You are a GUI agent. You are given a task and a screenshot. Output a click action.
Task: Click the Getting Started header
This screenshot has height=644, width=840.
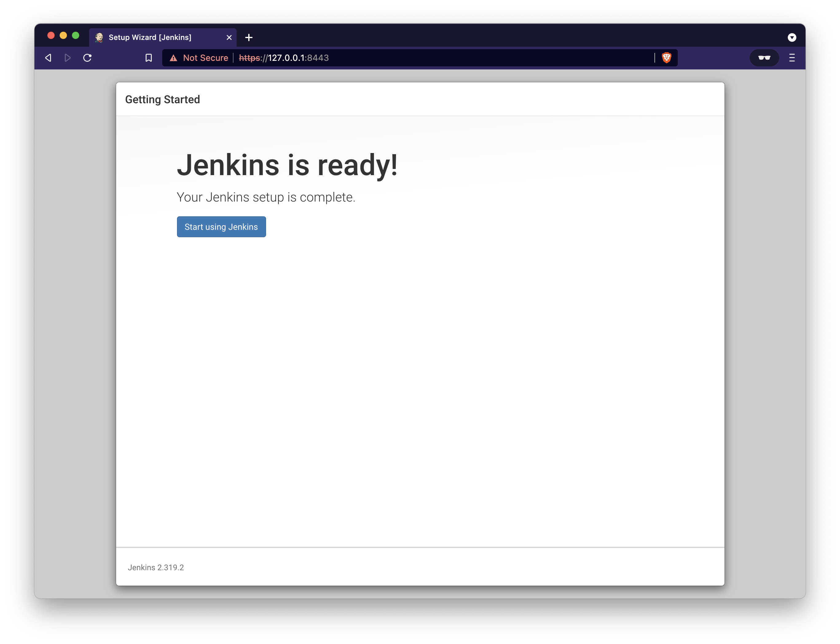[163, 100]
